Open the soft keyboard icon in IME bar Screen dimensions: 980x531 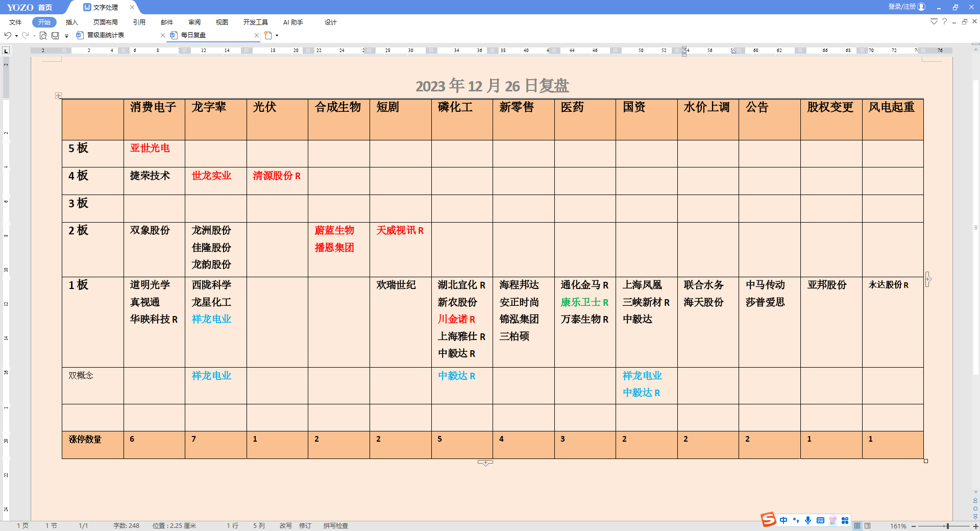[820, 520]
